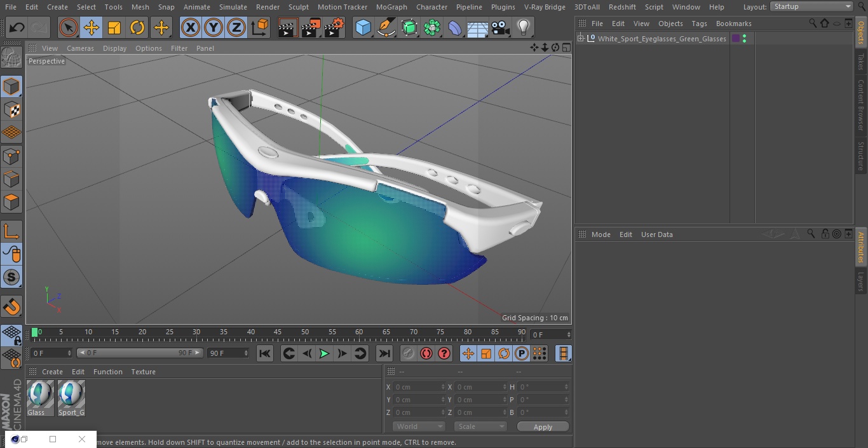The width and height of the screenshot is (868, 448).
Task: Open the MoGraph menu
Action: point(391,7)
